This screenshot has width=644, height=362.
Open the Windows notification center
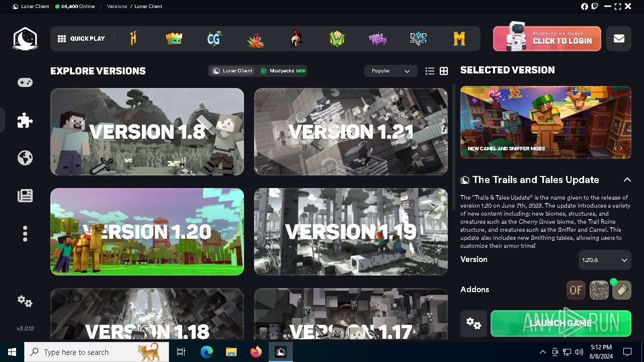pos(627,352)
